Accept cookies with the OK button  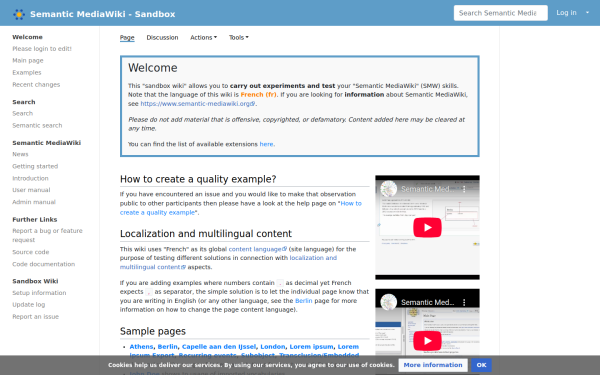click(481, 365)
